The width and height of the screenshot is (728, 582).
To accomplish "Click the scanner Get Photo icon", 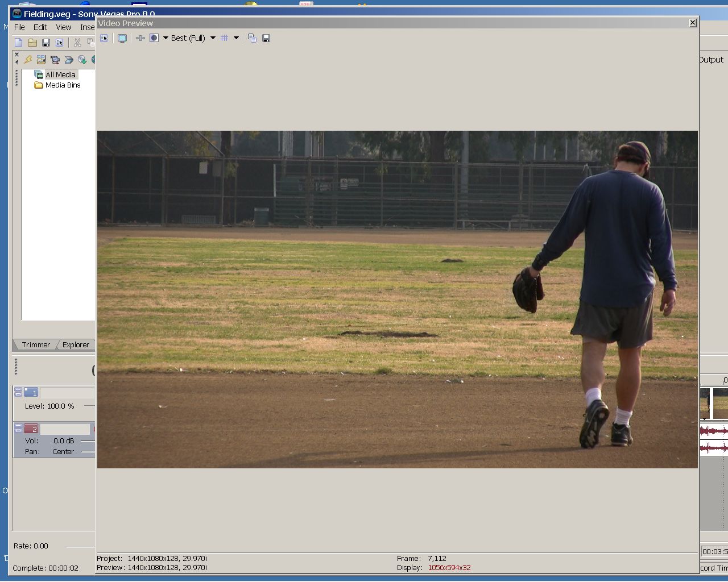I will tap(69, 59).
